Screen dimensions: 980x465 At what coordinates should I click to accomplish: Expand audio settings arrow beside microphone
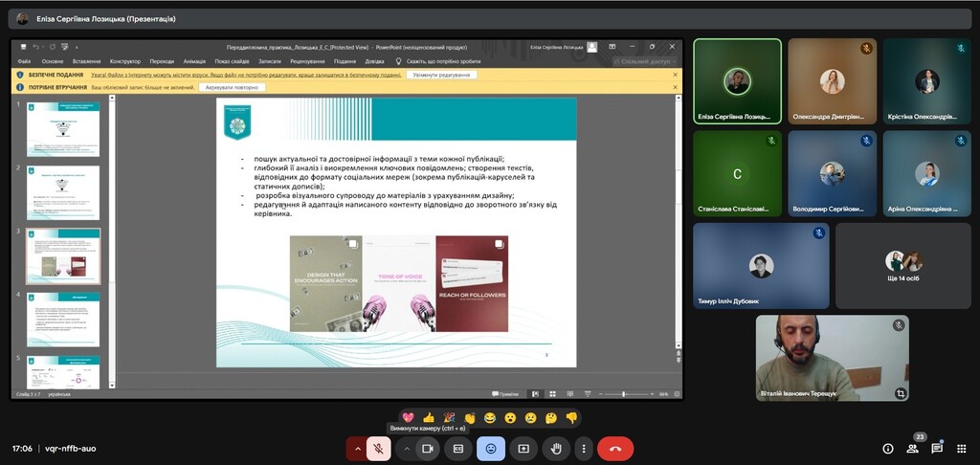tap(358, 448)
